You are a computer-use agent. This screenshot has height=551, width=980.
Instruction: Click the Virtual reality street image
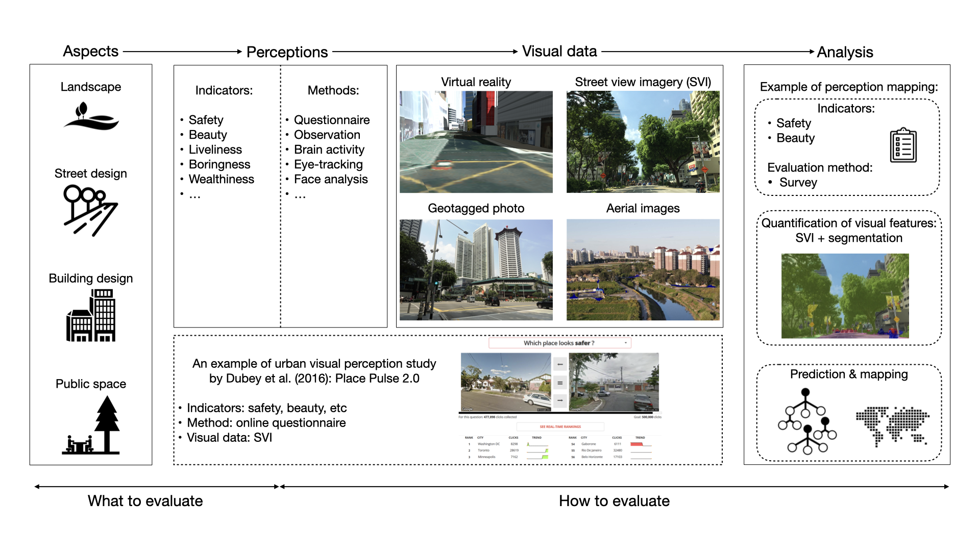[476, 142]
